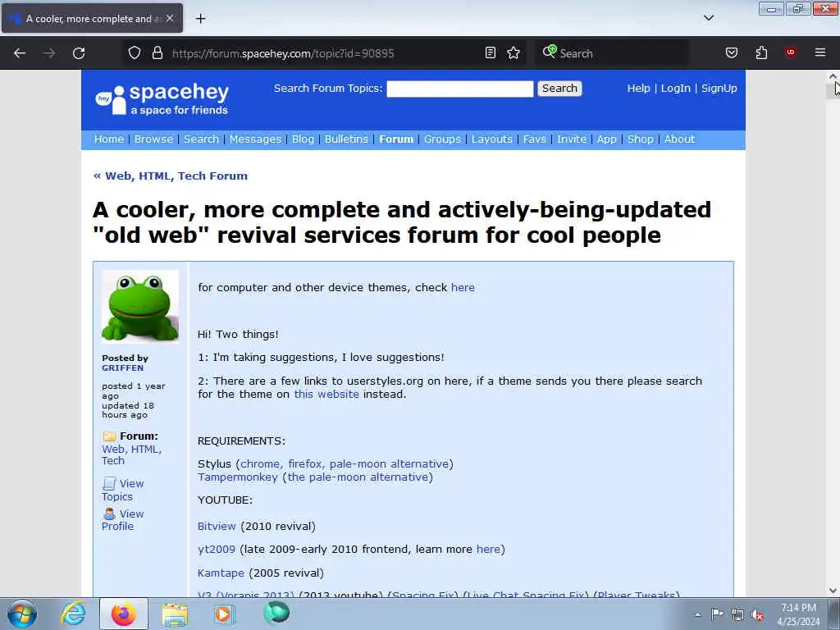Click the padlock site security icon

(157, 52)
